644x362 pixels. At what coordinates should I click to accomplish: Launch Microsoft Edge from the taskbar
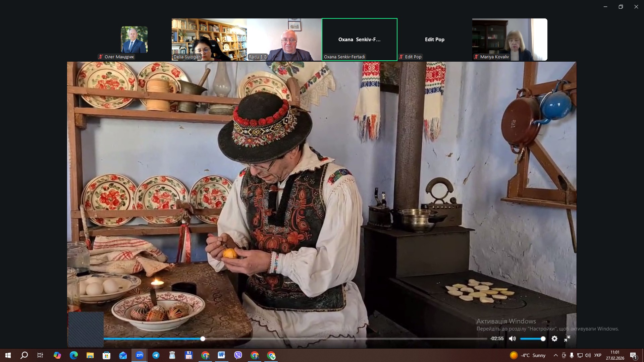click(x=73, y=355)
